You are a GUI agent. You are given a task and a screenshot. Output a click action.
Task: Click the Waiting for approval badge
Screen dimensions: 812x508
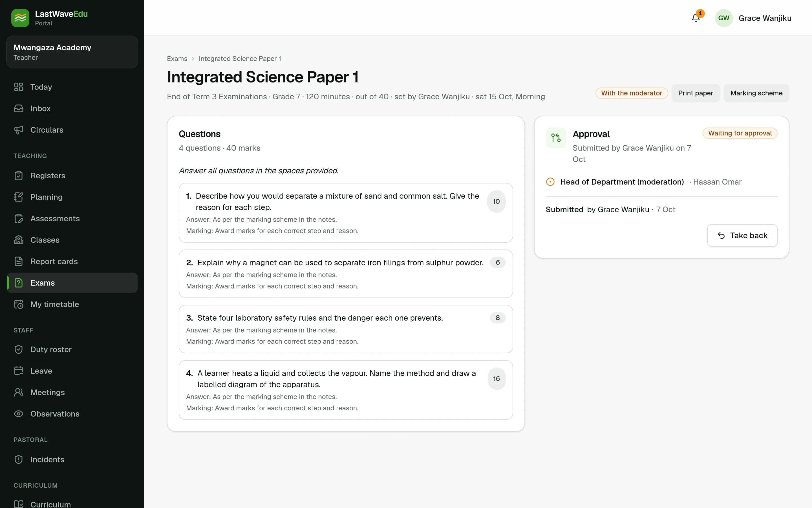[x=740, y=133]
